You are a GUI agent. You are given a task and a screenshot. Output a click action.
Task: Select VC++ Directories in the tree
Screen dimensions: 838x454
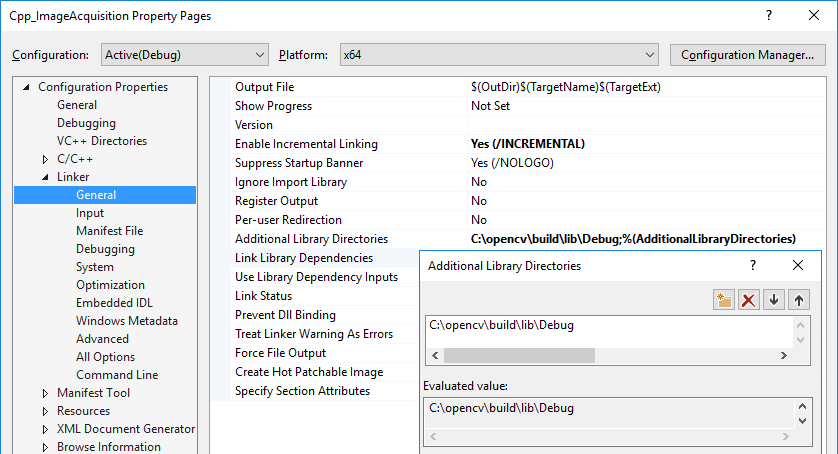[x=101, y=141]
